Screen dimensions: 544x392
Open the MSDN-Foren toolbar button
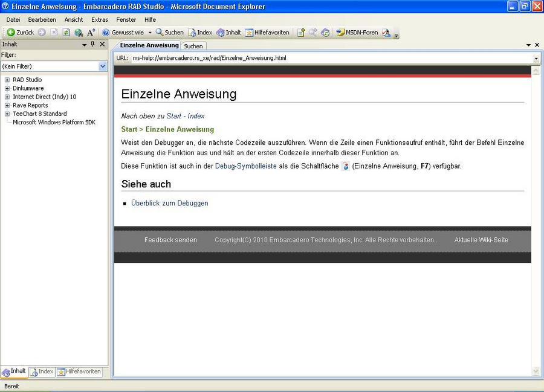[x=357, y=32]
